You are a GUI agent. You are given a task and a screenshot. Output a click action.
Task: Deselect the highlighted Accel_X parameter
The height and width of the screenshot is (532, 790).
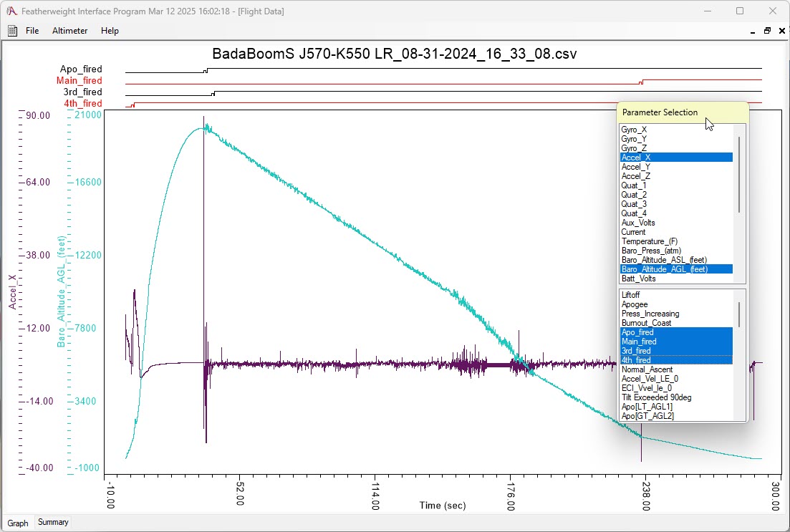pyautogui.click(x=636, y=158)
